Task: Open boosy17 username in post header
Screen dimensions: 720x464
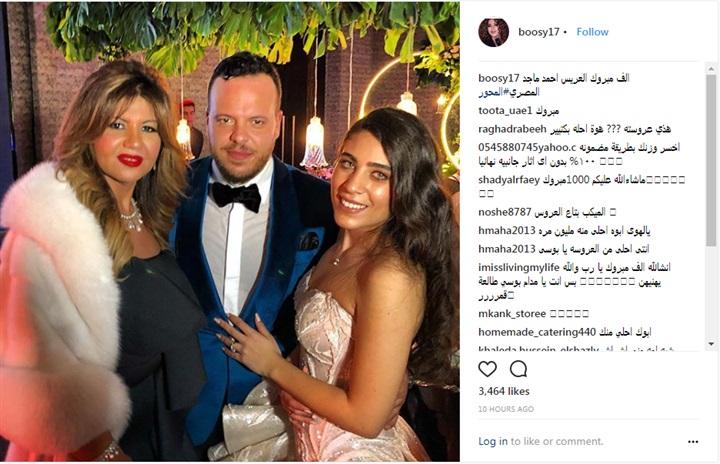Action: point(539,32)
